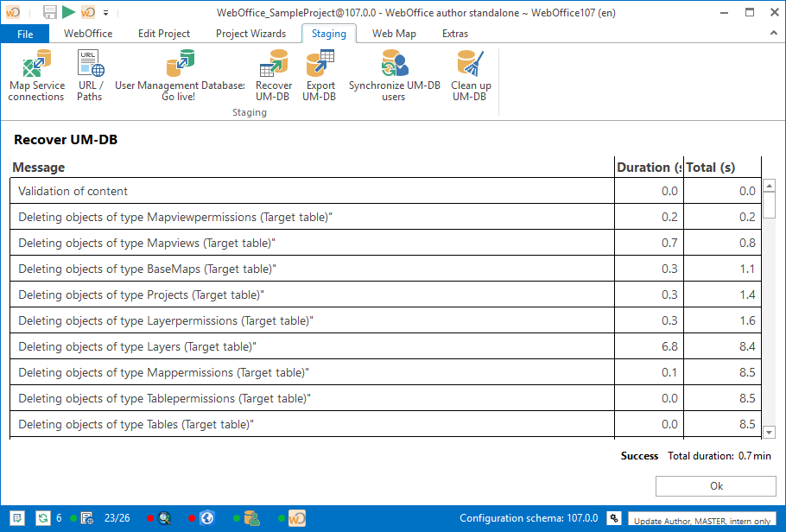Open the Export UM-DB tool
Image resolution: width=786 pixels, height=532 pixels.
(320, 73)
